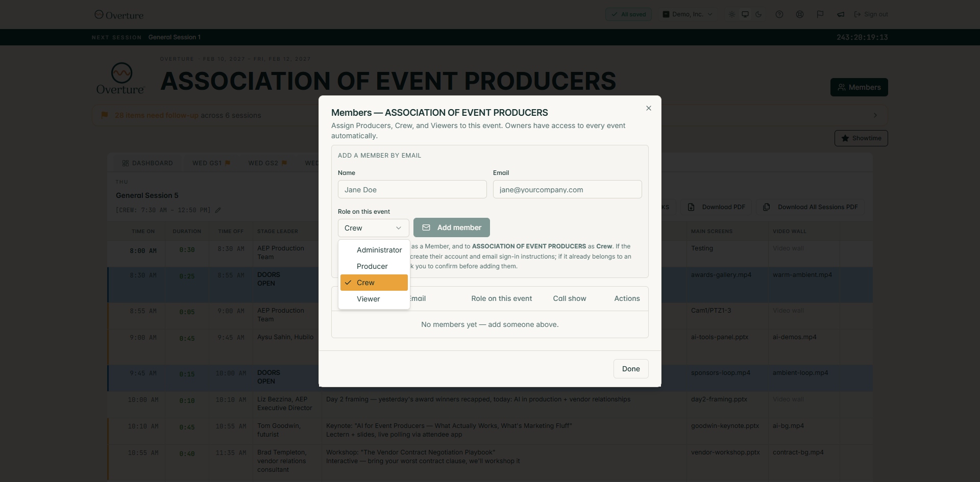Switch to dark theme moon icon
This screenshot has width=980, height=482.
[x=758, y=14]
